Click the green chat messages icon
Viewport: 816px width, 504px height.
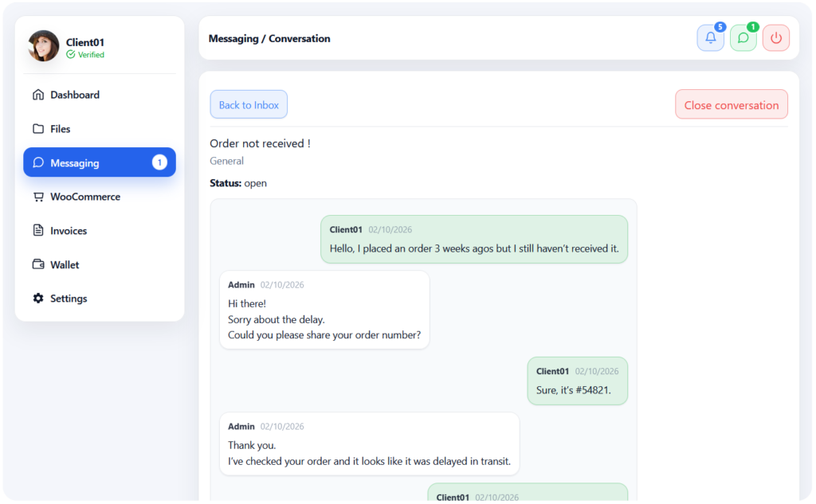(x=743, y=38)
